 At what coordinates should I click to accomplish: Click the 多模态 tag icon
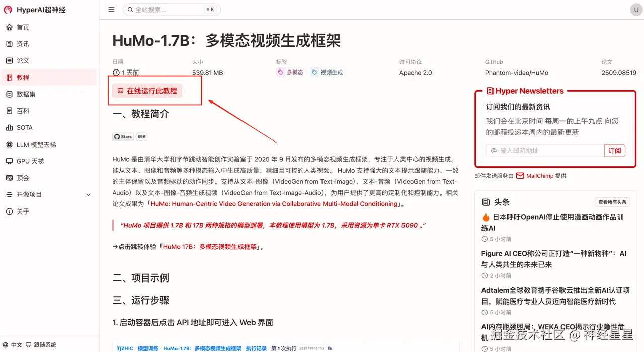pyautogui.click(x=281, y=73)
